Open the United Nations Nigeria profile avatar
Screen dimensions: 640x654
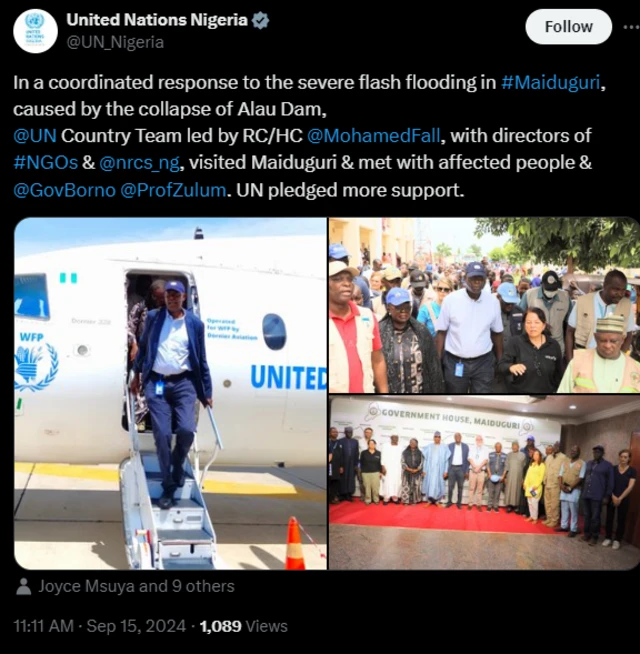click(35, 31)
